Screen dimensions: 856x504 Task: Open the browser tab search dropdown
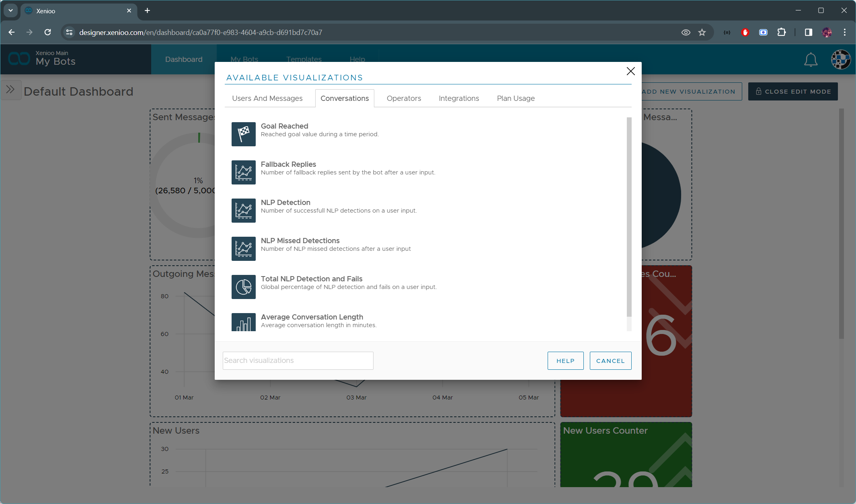pyautogui.click(x=10, y=10)
